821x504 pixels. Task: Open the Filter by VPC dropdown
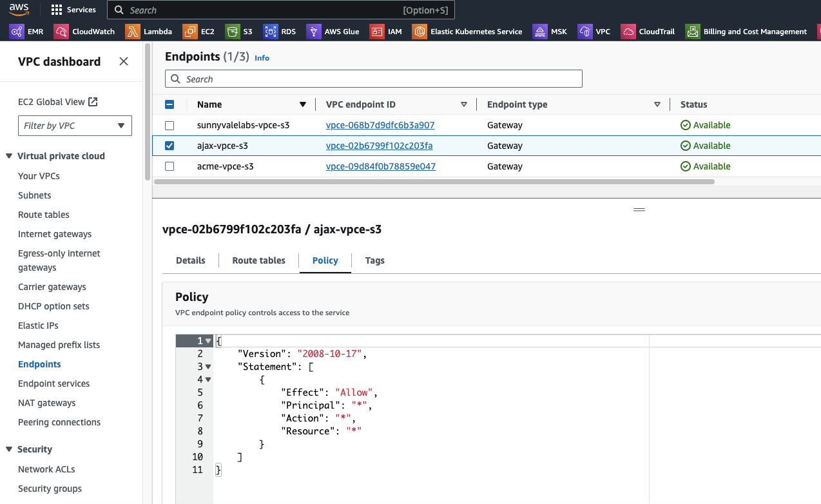pos(75,126)
